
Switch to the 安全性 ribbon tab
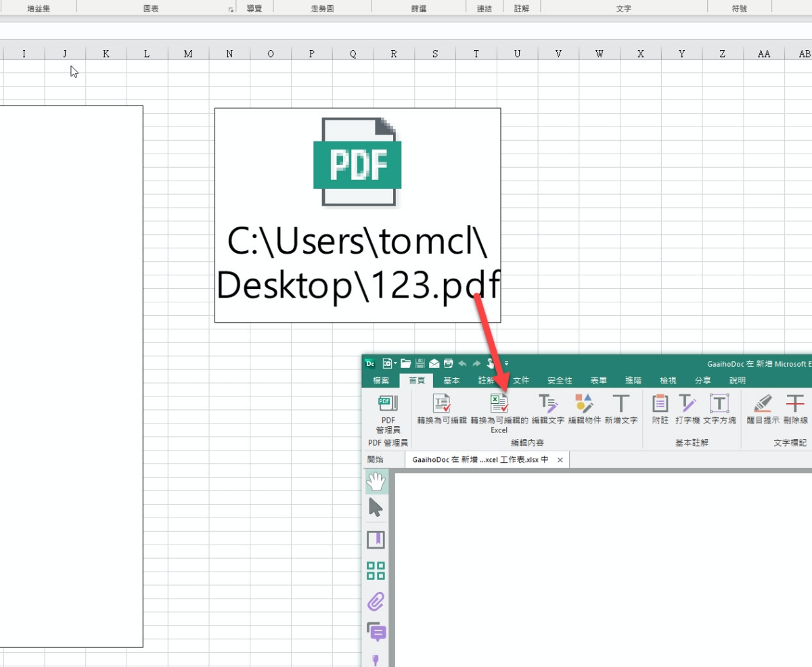[x=560, y=381]
